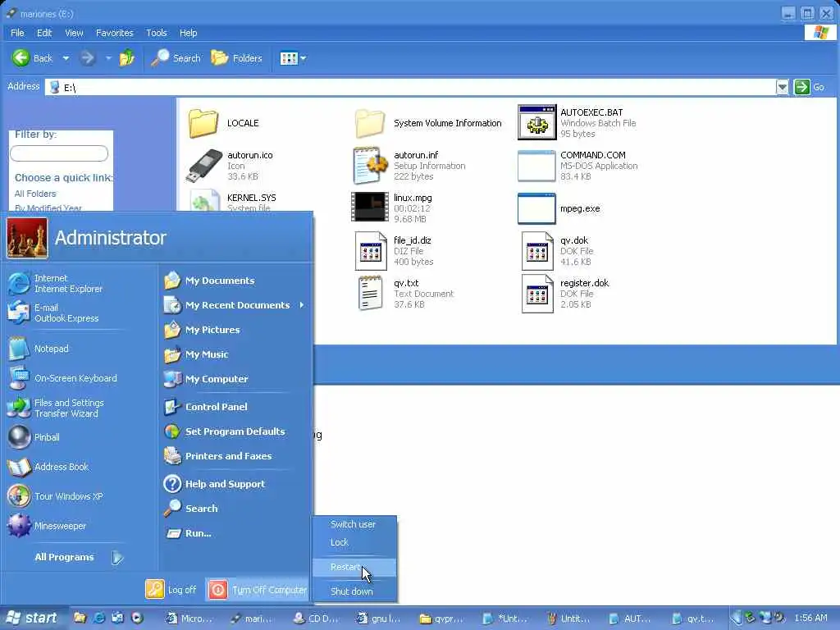Launch Minesweeper
Viewport: 840px width, 630px height.
[x=47, y=526]
